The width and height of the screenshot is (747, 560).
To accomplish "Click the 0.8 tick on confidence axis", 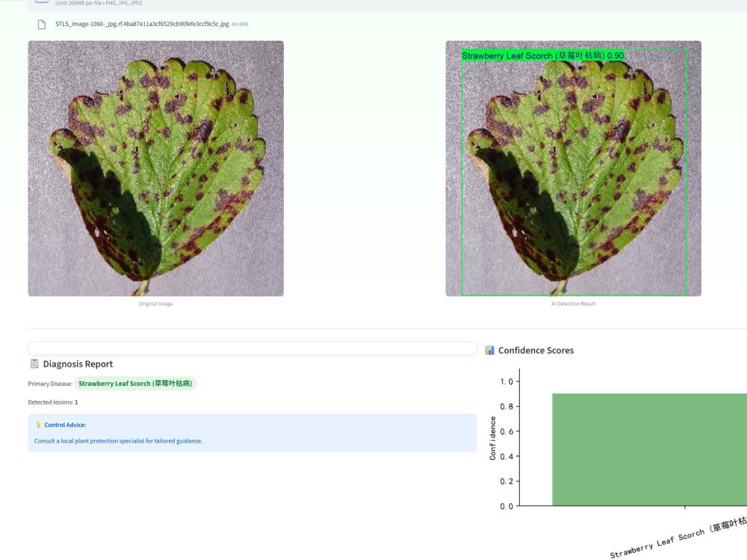I will (506, 406).
